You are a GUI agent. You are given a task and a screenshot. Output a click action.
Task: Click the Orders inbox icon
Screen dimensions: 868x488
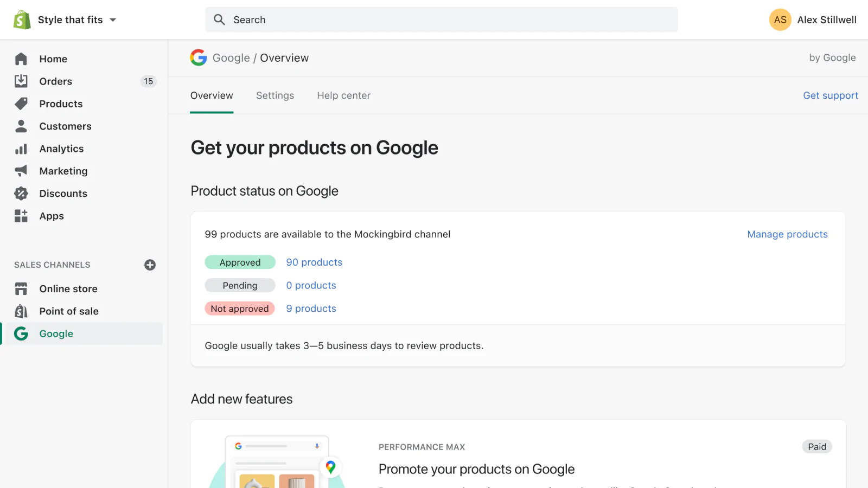(21, 81)
